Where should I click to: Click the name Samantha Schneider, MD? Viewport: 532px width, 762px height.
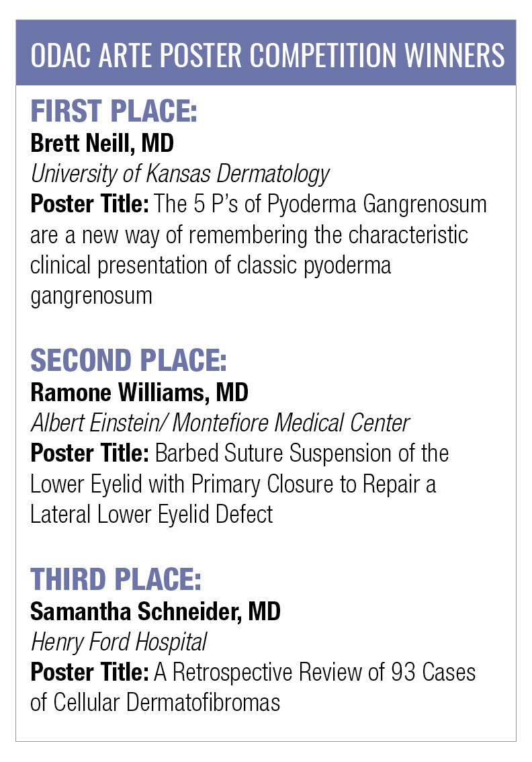[x=155, y=611]
